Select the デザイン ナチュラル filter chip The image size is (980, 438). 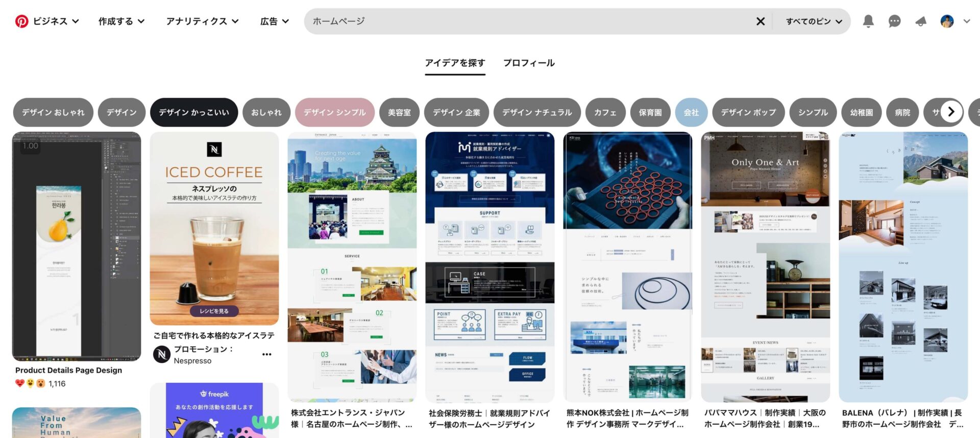[537, 112]
